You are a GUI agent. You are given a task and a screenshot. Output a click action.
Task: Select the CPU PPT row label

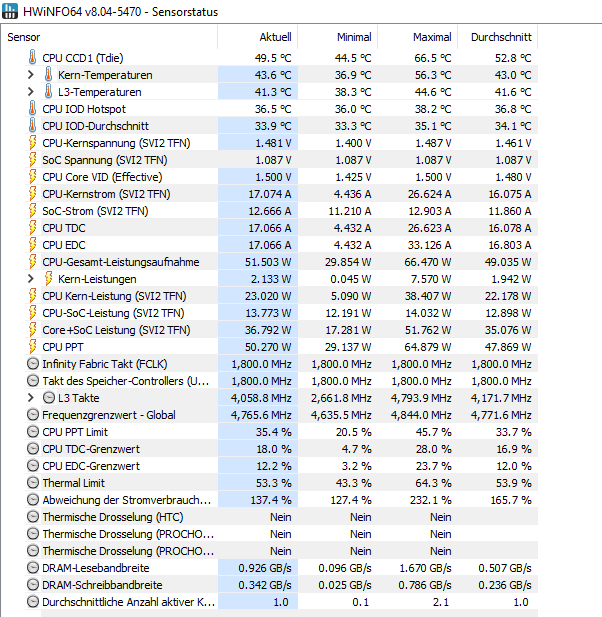pos(63,347)
